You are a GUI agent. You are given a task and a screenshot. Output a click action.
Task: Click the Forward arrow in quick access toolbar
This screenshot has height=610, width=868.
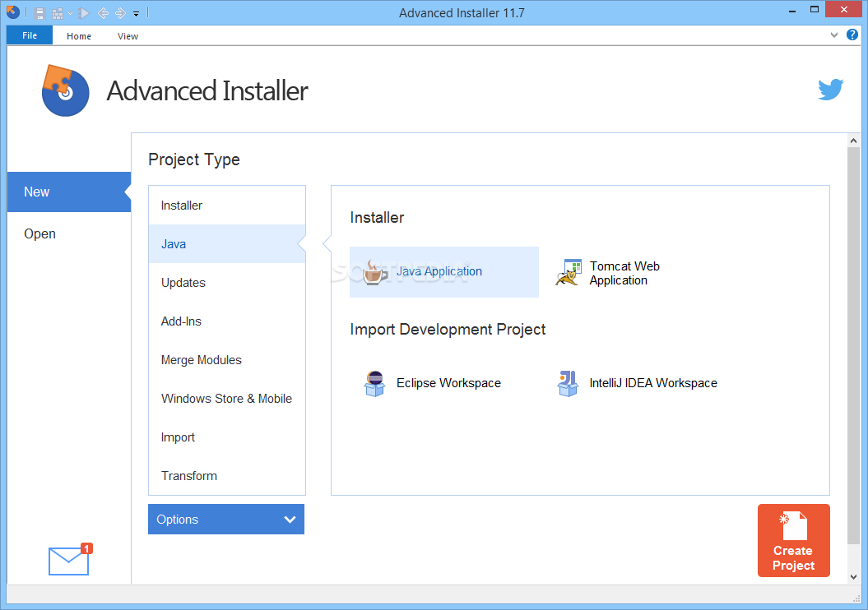[x=120, y=13]
